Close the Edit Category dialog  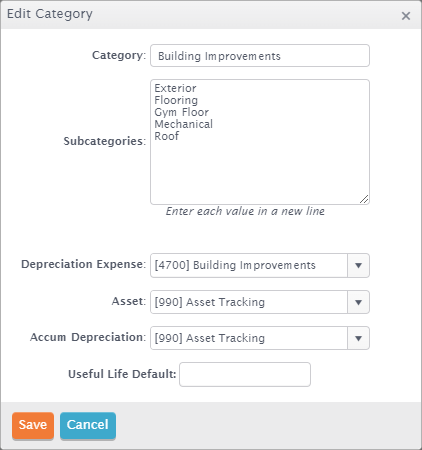[x=406, y=16]
